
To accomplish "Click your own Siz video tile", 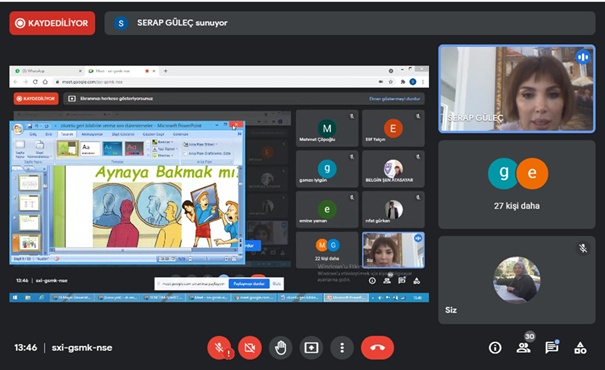I will [x=517, y=280].
